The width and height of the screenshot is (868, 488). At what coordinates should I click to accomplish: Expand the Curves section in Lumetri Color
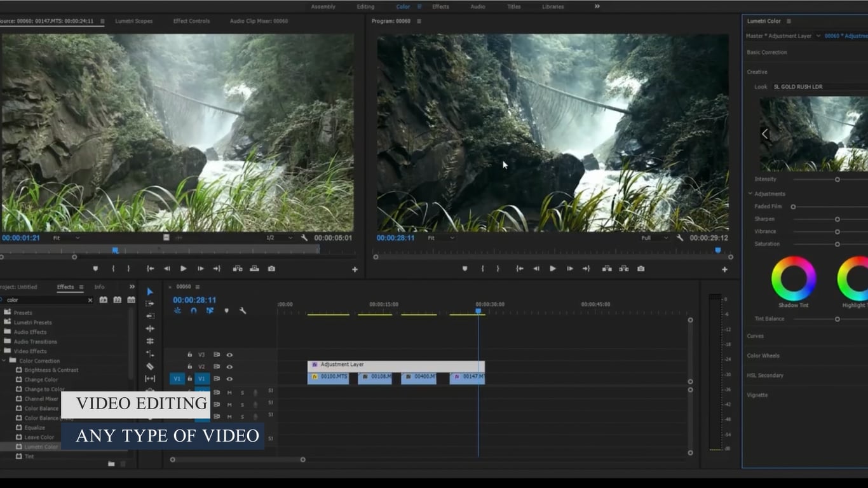tap(756, 336)
